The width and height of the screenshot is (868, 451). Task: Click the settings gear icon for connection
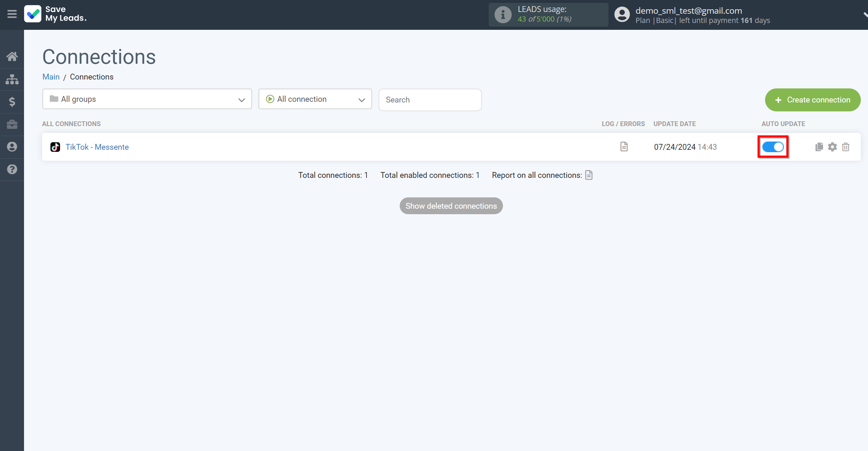coord(832,146)
